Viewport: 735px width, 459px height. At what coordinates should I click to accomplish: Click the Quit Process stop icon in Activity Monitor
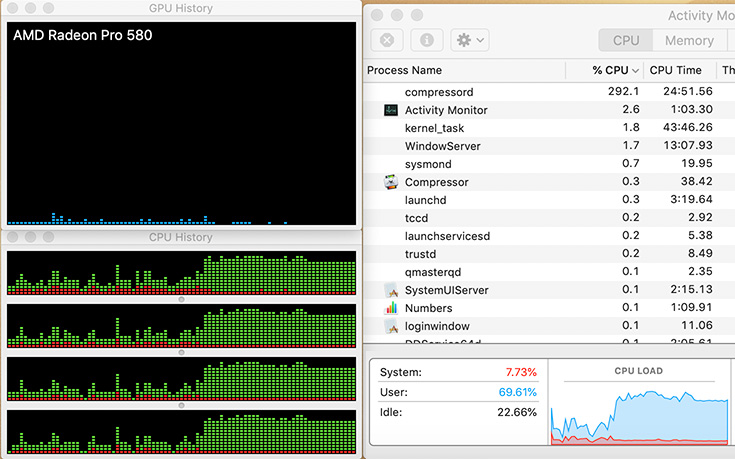point(387,40)
